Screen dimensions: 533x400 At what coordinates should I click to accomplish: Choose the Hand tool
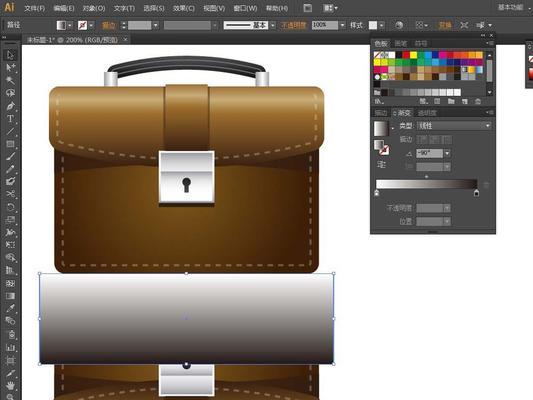pyautogui.click(x=10, y=386)
